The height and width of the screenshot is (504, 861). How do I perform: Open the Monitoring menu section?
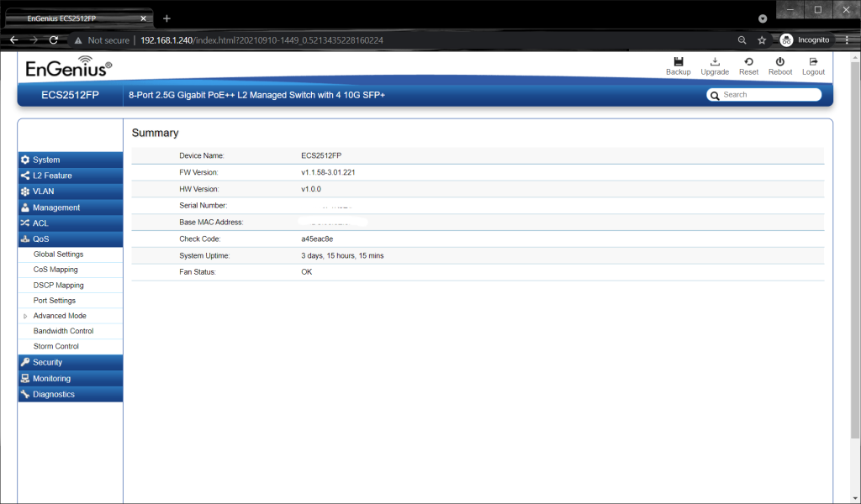click(x=71, y=378)
